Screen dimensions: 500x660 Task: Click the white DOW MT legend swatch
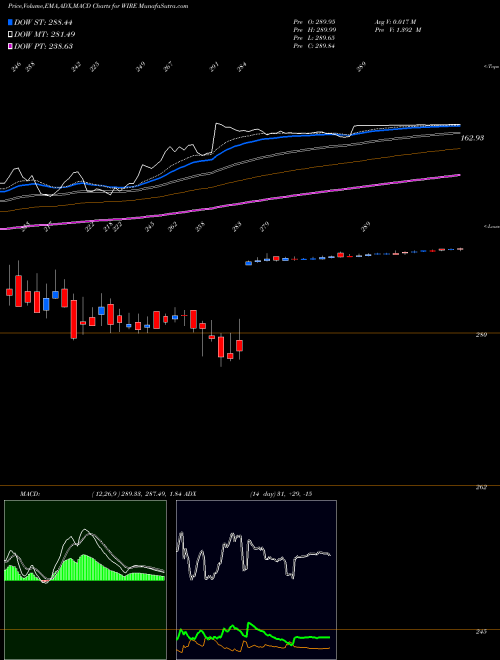tap(11, 35)
